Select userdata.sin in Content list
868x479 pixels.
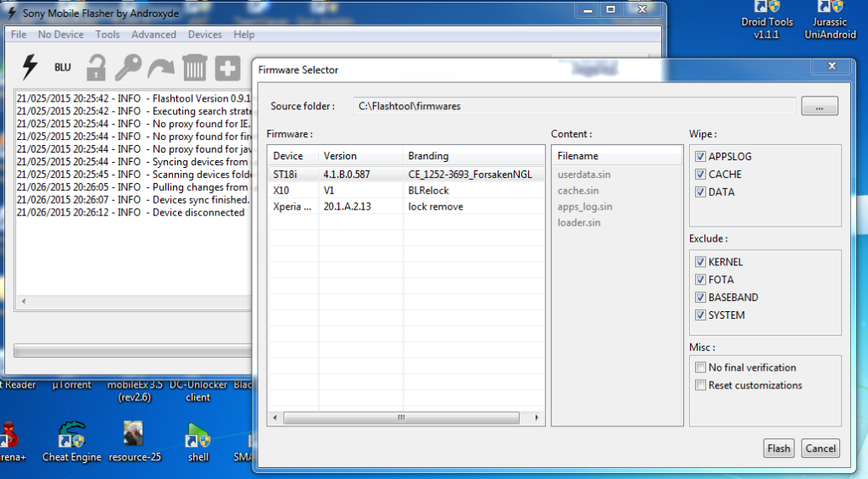[584, 175]
